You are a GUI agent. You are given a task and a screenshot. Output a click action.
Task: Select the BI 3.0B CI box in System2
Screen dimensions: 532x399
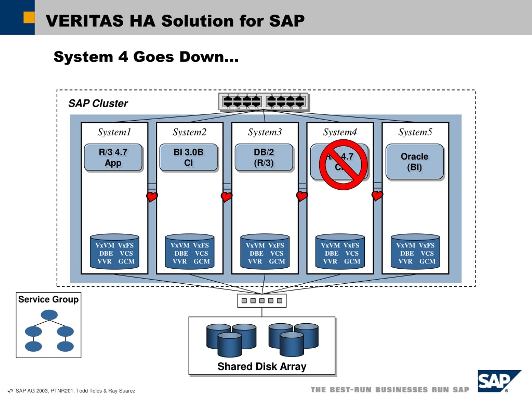pos(188,158)
